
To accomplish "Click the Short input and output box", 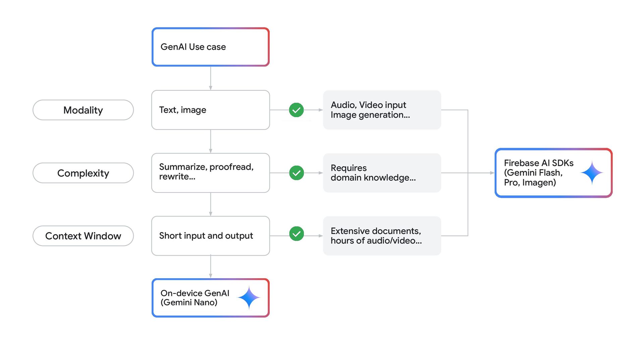I will [x=211, y=236].
